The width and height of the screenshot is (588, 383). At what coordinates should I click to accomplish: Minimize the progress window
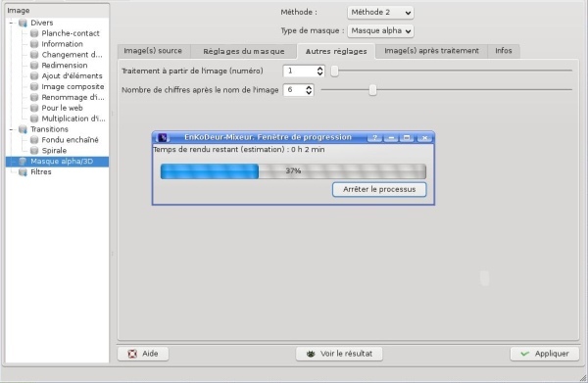(391, 138)
